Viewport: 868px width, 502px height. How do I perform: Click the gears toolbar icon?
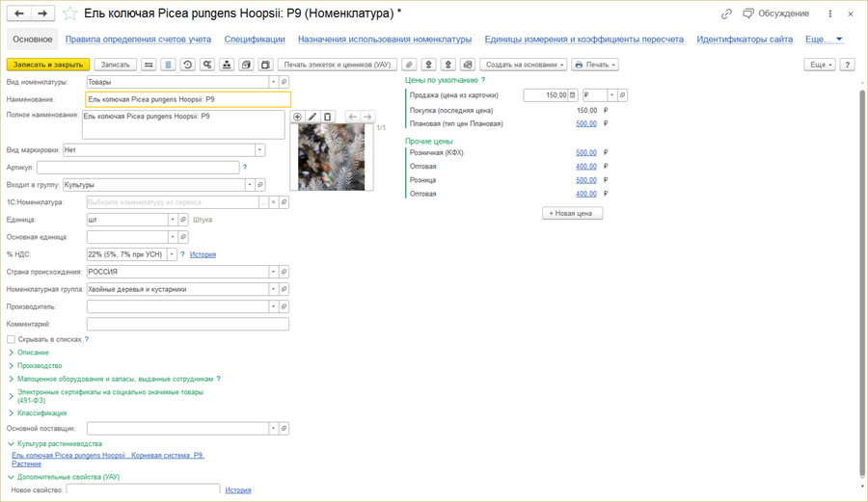click(x=207, y=65)
